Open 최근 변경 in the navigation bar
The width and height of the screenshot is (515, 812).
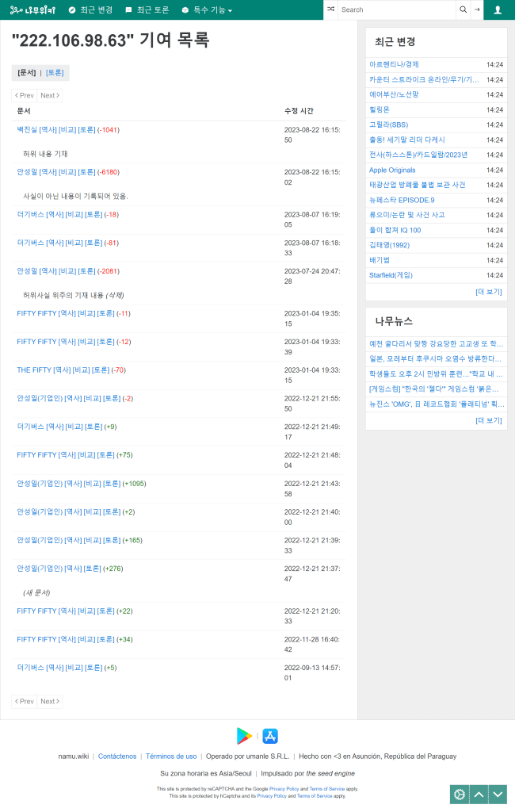[90, 10]
